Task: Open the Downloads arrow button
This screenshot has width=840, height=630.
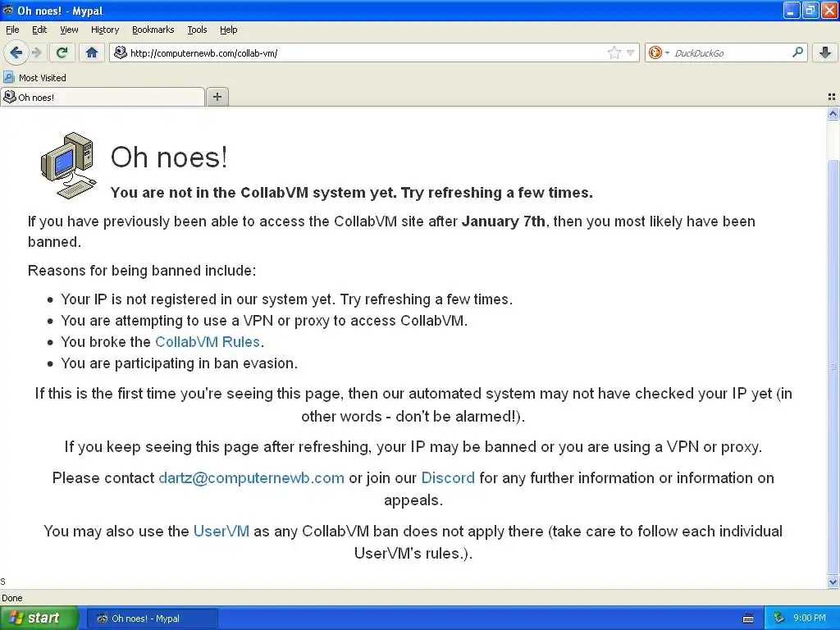Action: click(x=825, y=52)
